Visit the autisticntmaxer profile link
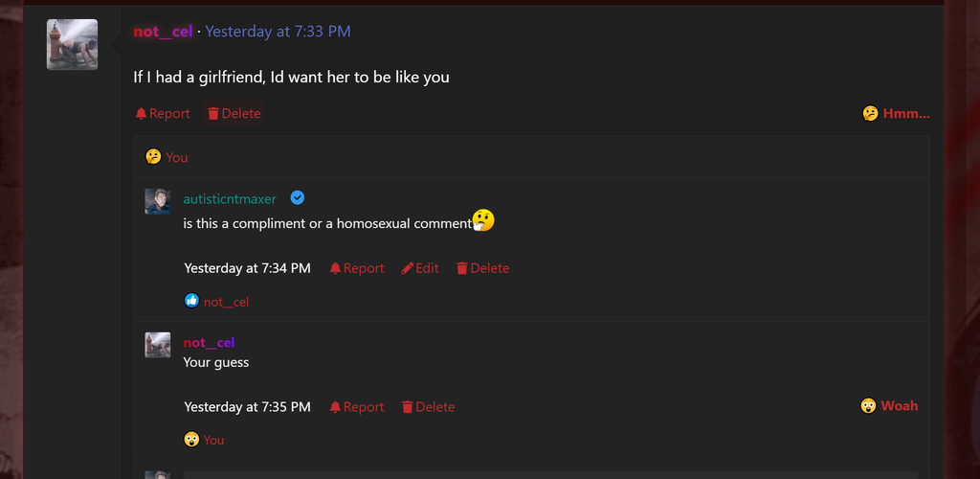Image resolution: width=980 pixels, height=479 pixels. pos(230,199)
